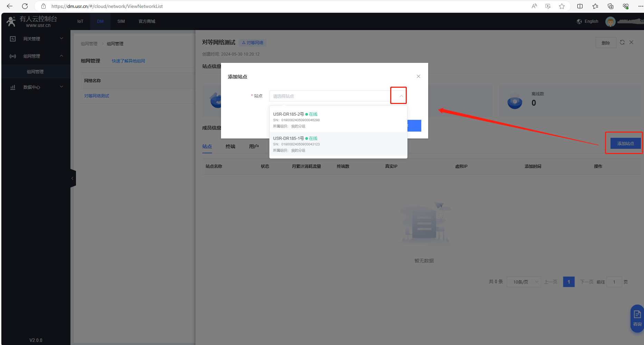The image size is (644, 345).
Task: Close the 添加站点 dialog
Action: (418, 76)
